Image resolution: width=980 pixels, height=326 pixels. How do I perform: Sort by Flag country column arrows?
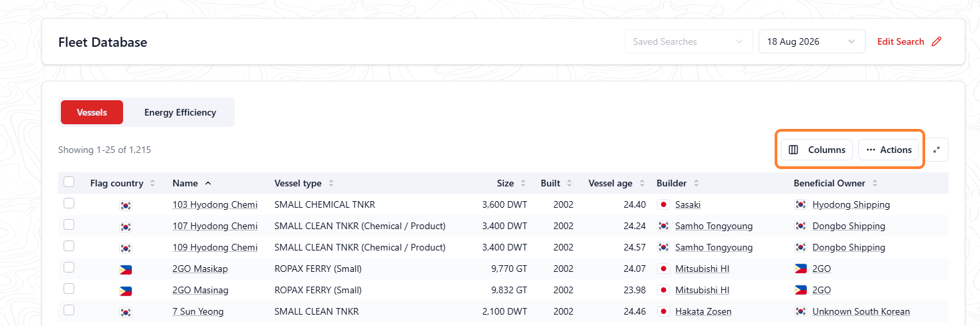click(153, 183)
